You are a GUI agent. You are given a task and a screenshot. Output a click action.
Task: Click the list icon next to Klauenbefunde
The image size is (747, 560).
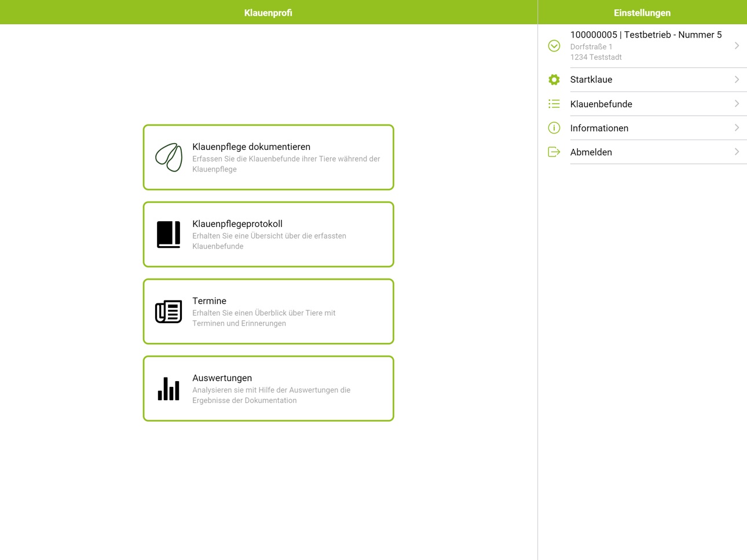coord(554,104)
